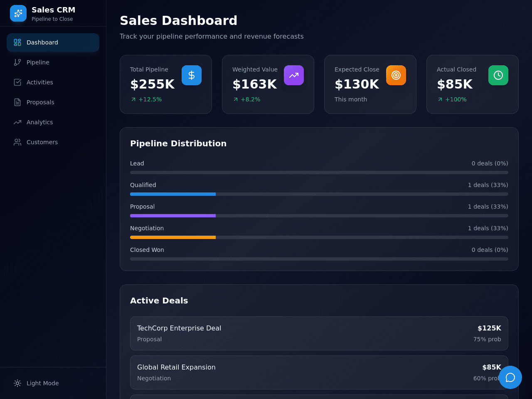The width and height of the screenshot is (532, 399).
Task: Click the +100% growth figure
Action: pos(456,99)
